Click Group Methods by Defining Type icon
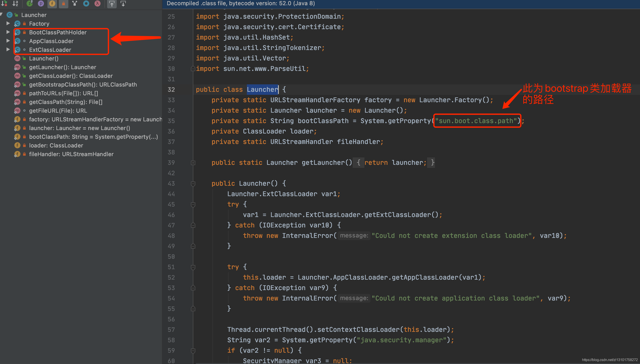 (x=75, y=3)
